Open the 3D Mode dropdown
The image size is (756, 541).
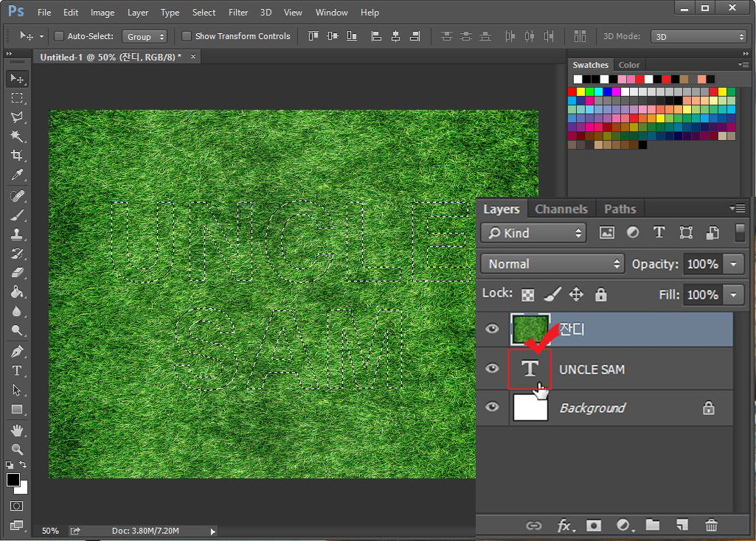coord(698,37)
